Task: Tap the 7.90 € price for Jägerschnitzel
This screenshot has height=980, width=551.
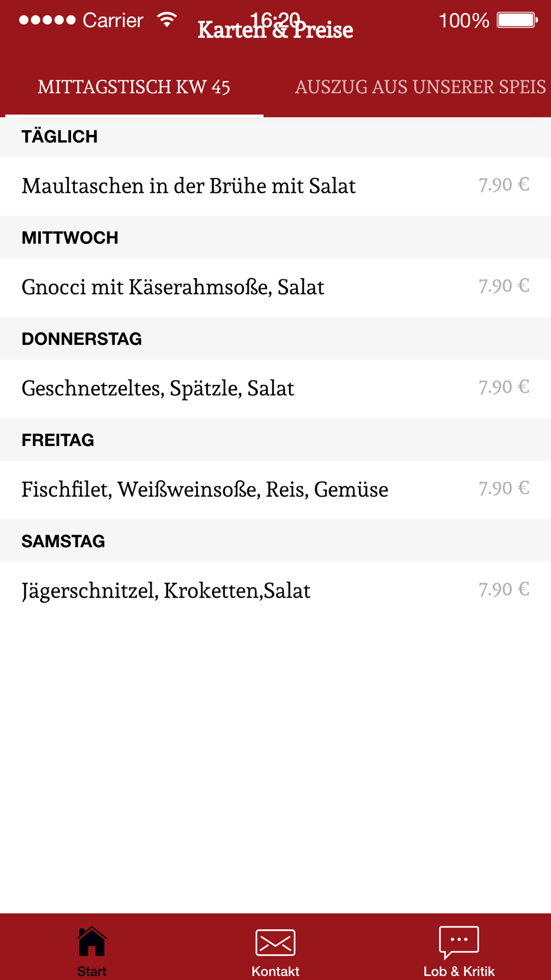Action: pos(504,590)
